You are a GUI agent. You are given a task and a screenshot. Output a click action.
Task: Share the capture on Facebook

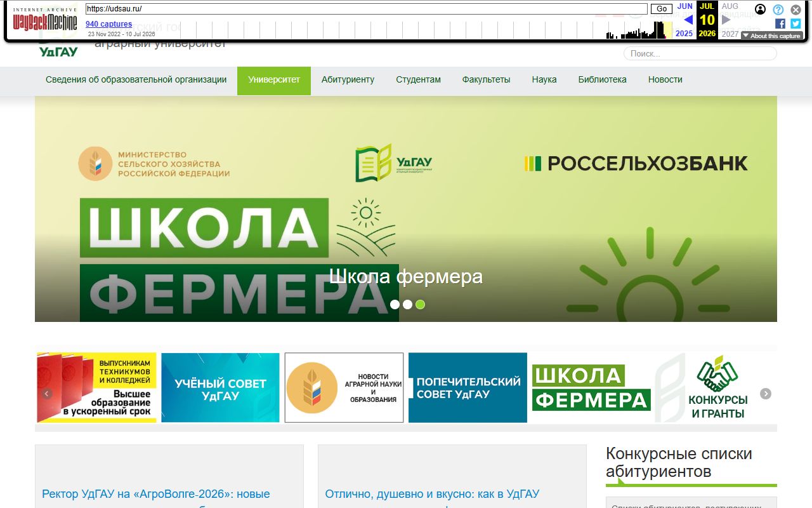[x=780, y=23]
